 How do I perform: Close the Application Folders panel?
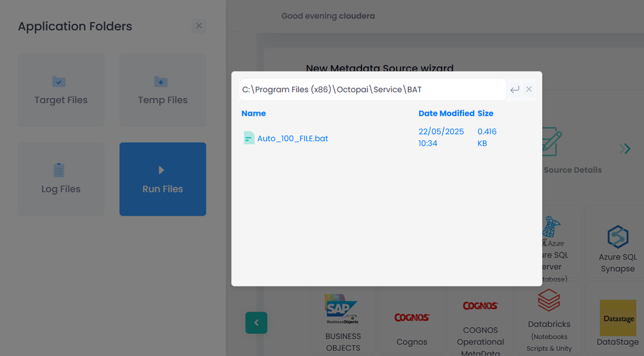pyautogui.click(x=199, y=26)
